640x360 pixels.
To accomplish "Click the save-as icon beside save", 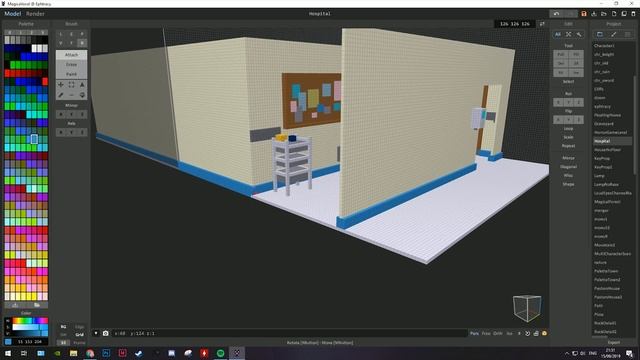I will (594, 14).
